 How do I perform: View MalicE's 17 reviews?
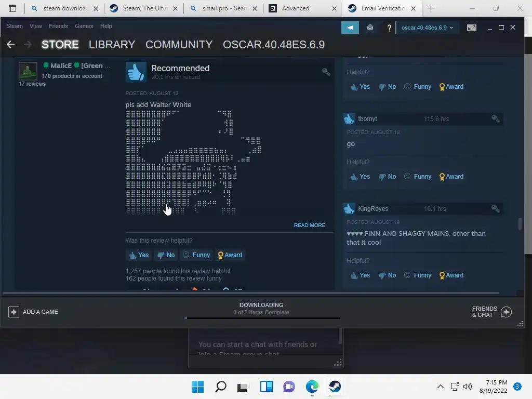32,84
